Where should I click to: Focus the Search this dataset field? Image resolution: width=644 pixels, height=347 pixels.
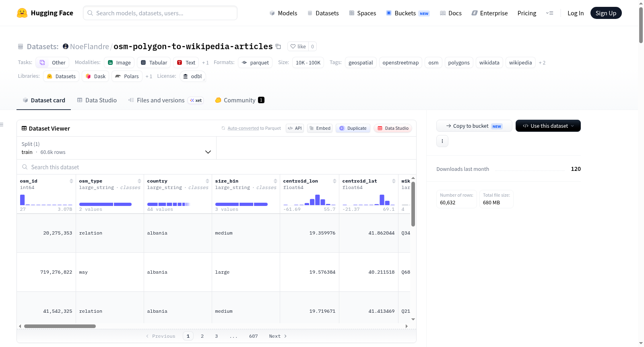coord(217,167)
